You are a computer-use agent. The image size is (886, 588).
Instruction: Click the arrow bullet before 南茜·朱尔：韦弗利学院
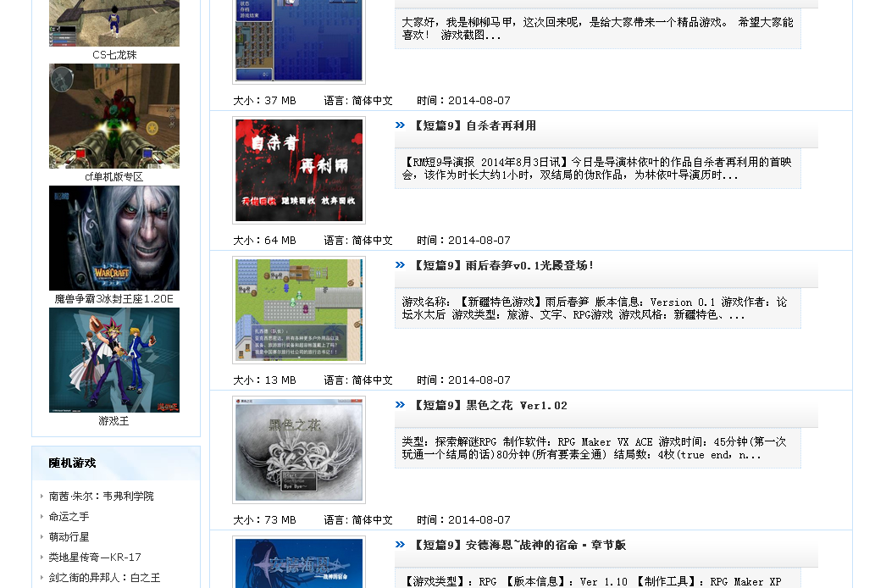(42, 496)
